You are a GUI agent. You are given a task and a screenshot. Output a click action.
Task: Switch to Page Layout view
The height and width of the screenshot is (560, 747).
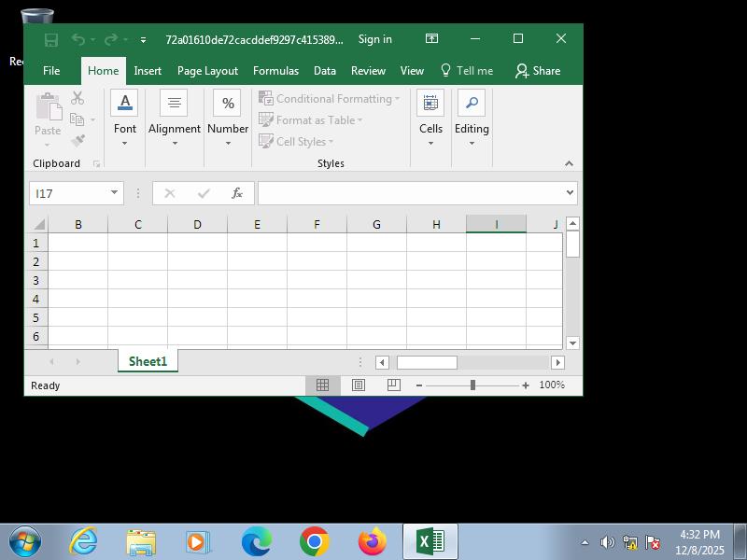pyautogui.click(x=358, y=385)
